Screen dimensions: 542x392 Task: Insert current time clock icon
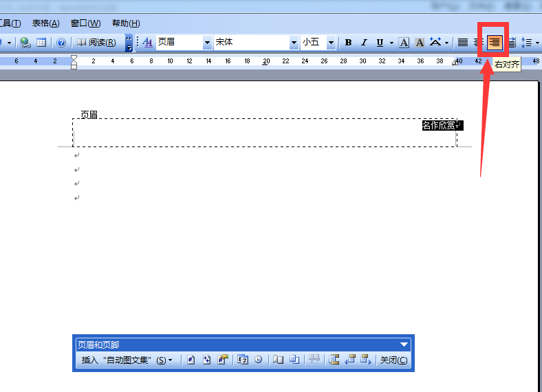[x=258, y=360]
